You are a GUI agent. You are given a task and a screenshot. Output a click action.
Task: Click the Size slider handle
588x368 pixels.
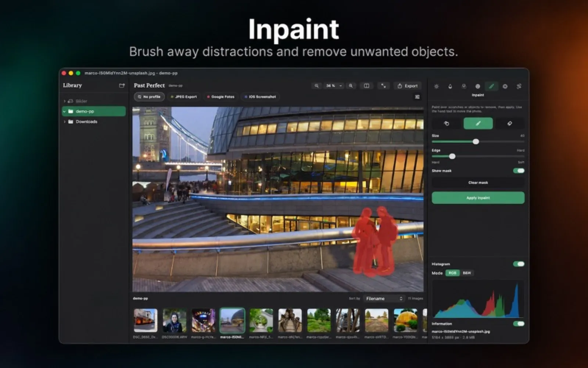(476, 142)
